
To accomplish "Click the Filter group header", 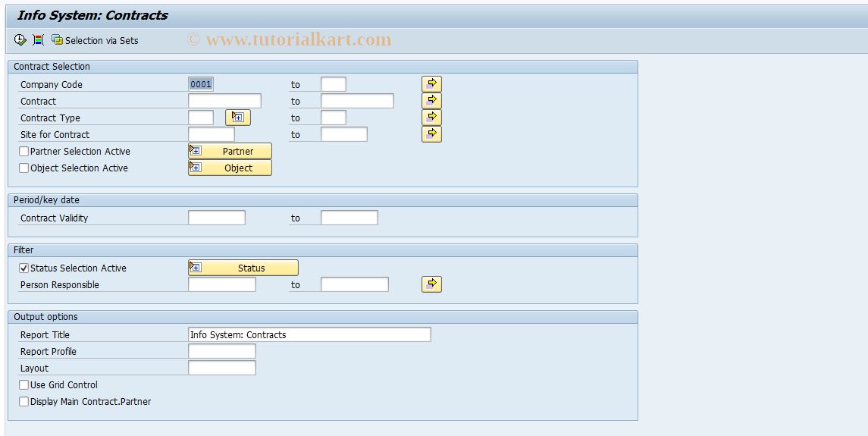I will 323,250.
